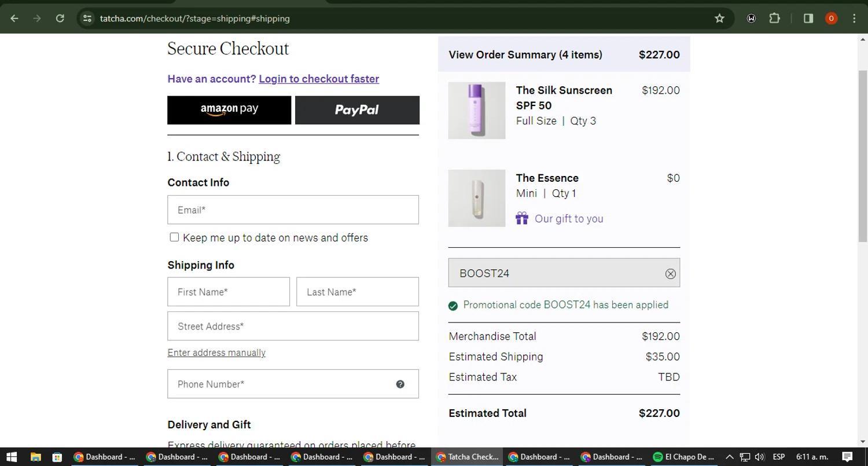Click The Essence product name
Image resolution: width=868 pixels, height=466 pixels.
click(547, 178)
